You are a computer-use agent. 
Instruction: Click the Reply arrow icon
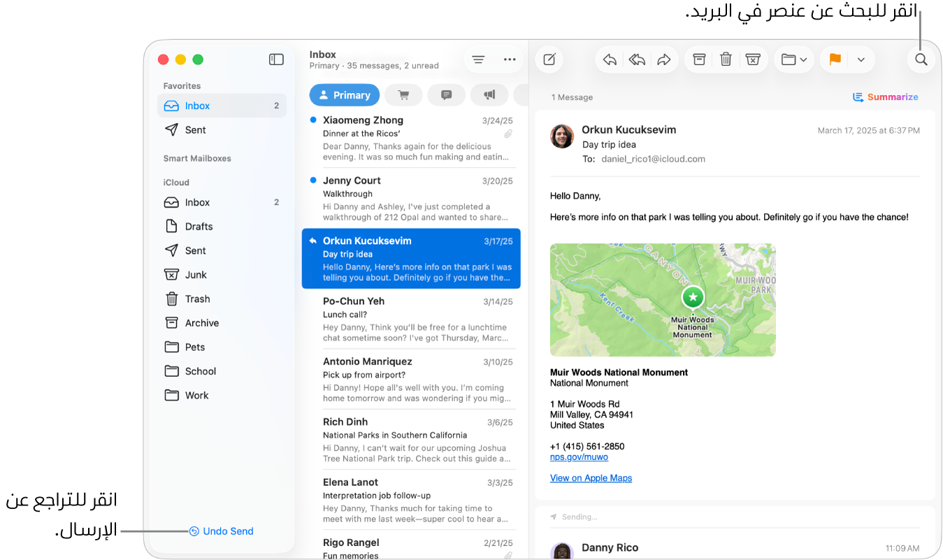pyautogui.click(x=610, y=60)
